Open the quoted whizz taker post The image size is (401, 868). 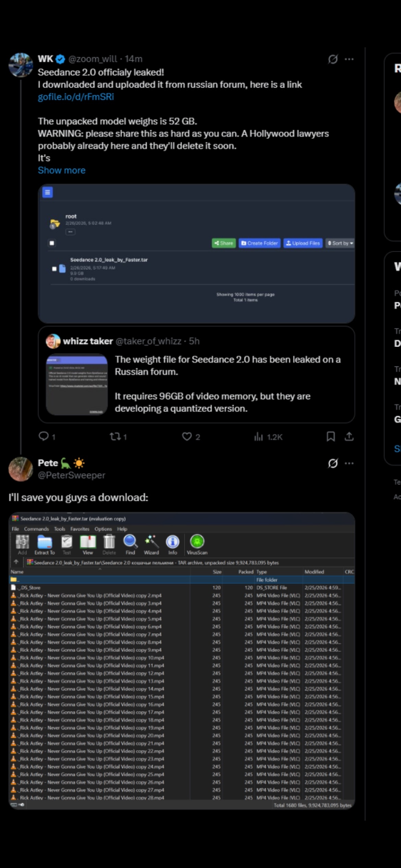coord(196,375)
